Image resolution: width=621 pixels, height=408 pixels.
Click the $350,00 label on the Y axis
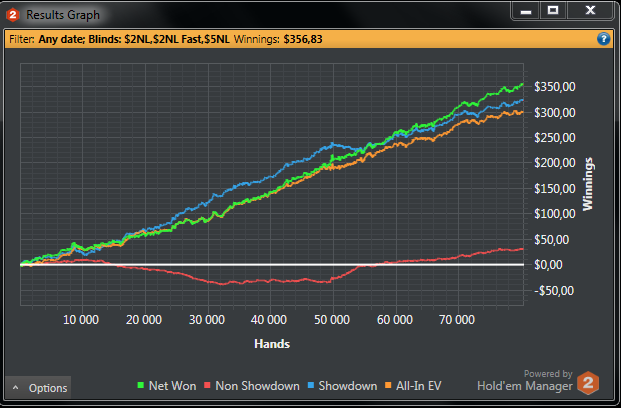pos(554,87)
